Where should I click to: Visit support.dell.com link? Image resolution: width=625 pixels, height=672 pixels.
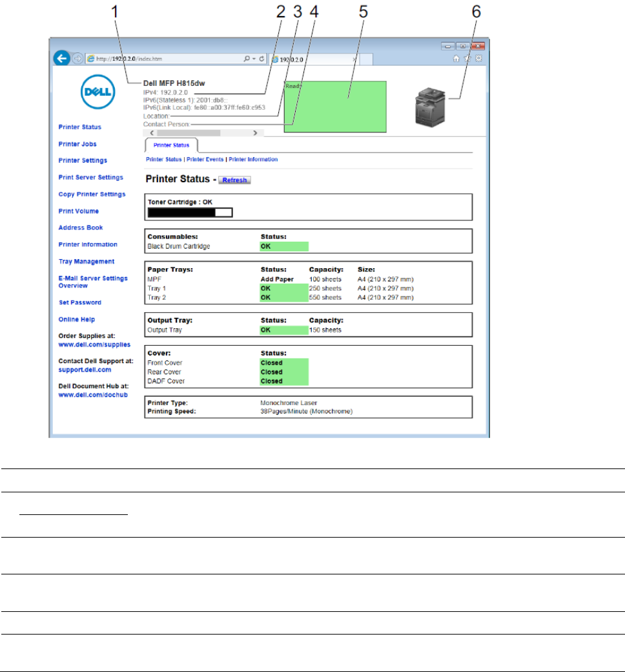85,370
